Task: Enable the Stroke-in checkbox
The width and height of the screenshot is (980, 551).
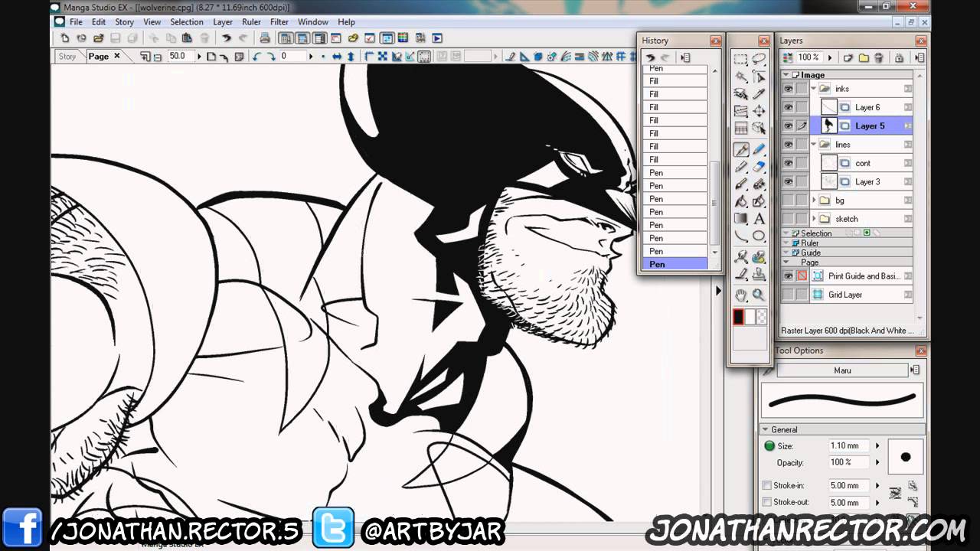Action: point(767,485)
